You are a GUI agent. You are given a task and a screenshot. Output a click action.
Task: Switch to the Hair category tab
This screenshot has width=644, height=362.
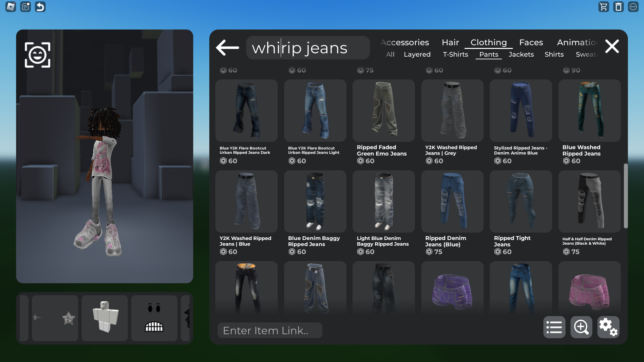coord(450,43)
